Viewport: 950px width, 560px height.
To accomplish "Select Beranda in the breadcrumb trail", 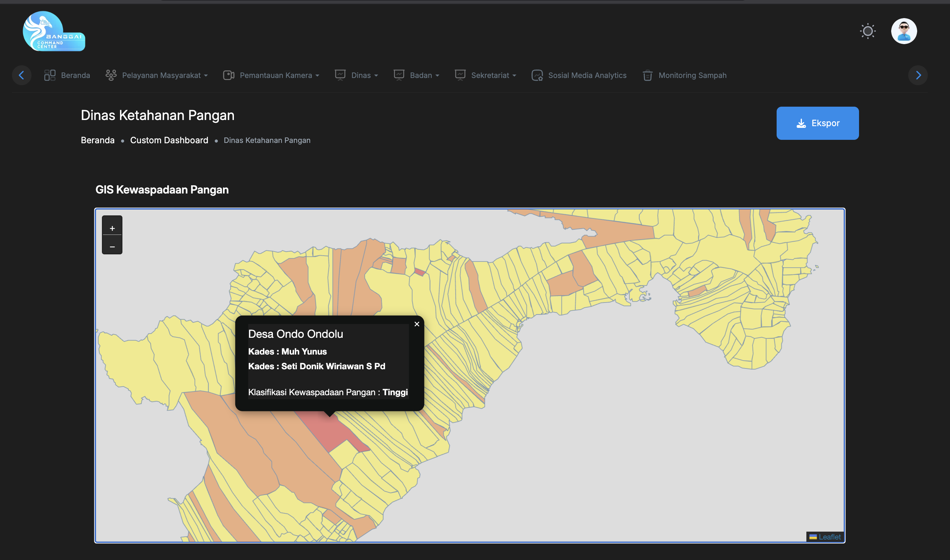I will click(x=97, y=140).
